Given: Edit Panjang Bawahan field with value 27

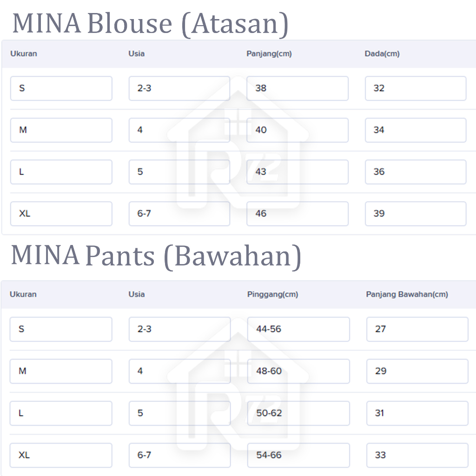Looking at the screenshot, I should tap(417, 329).
